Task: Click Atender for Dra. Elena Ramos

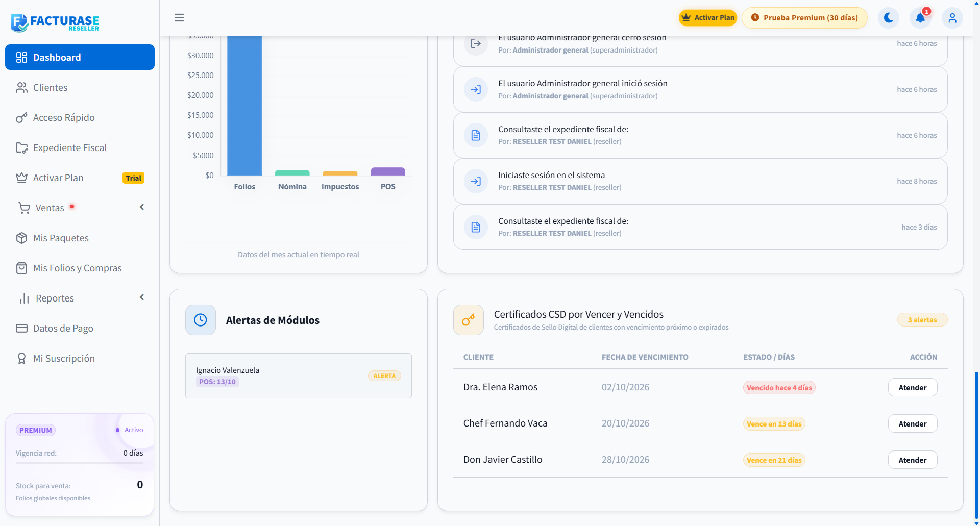Action: [x=913, y=388]
